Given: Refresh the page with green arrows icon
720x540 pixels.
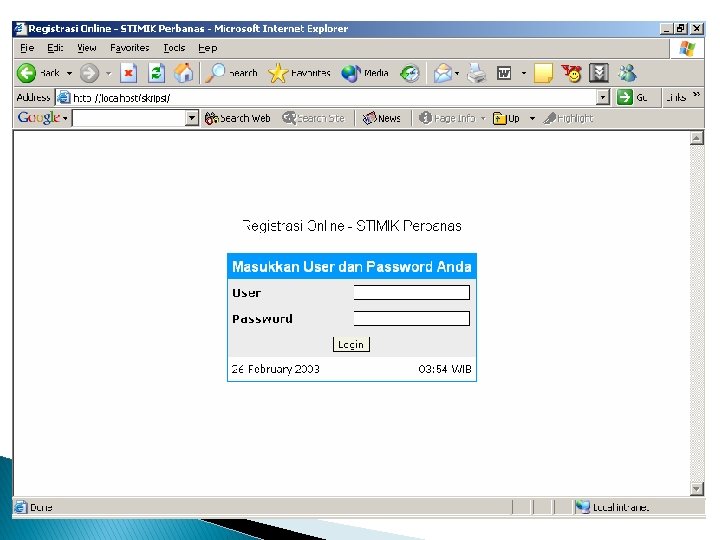Looking at the screenshot, I should point(156,73).
